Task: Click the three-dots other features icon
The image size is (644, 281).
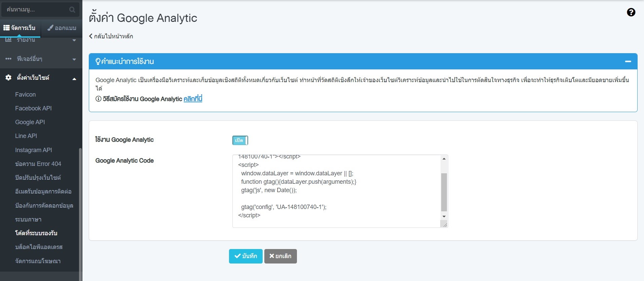Action: [x=8, y=59]
